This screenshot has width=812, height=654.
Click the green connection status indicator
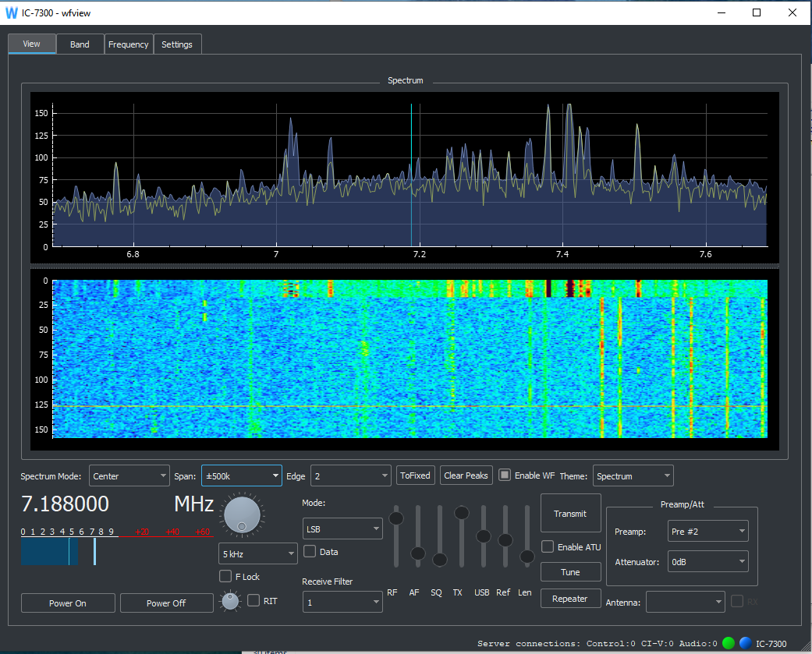click(728, 643)
